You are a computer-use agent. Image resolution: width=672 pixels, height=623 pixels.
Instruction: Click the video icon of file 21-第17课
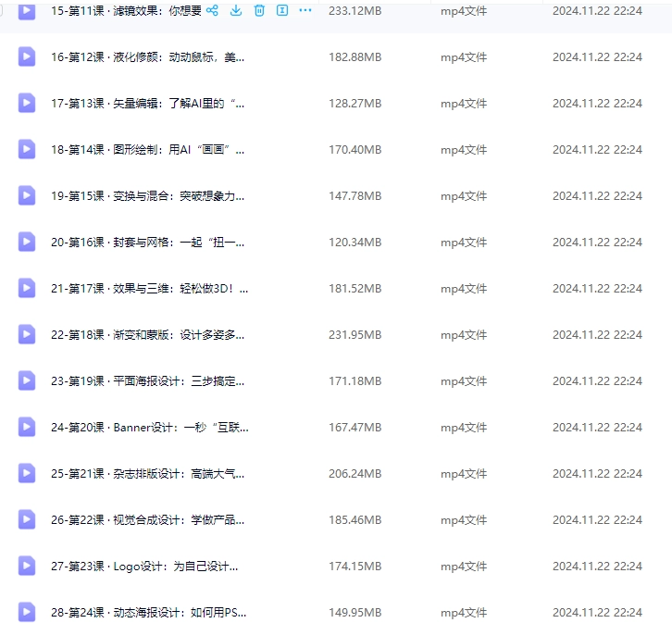point(27,288)
